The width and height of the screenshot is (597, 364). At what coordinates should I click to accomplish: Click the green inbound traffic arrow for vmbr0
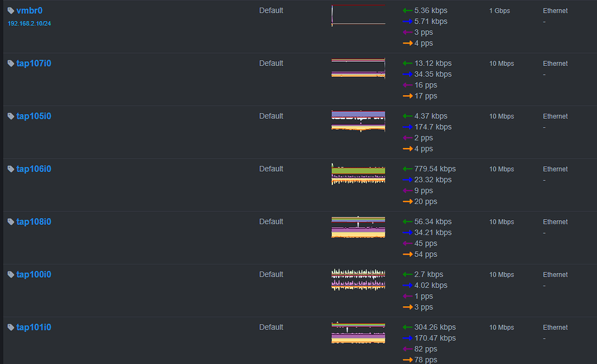tap(407, 10)
